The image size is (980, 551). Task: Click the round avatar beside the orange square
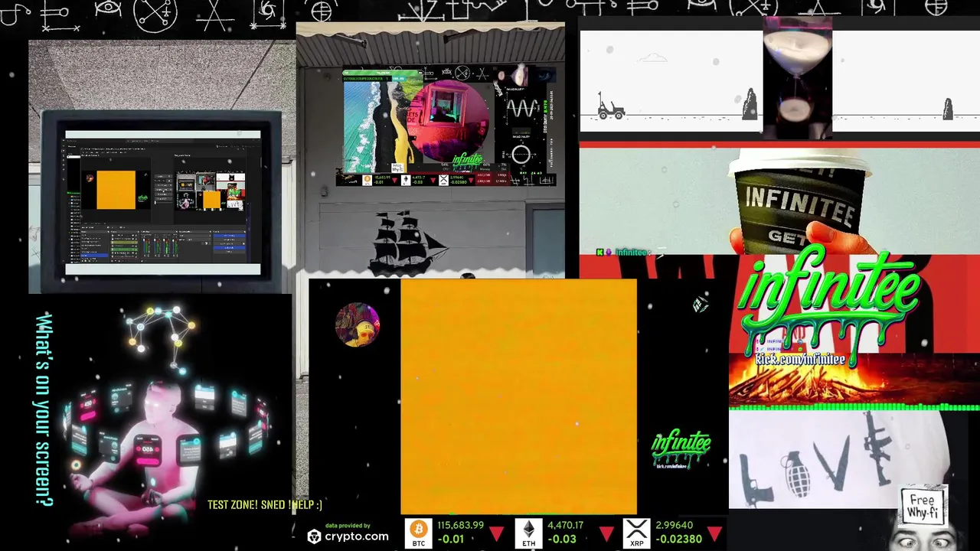(x=357, y=324)
